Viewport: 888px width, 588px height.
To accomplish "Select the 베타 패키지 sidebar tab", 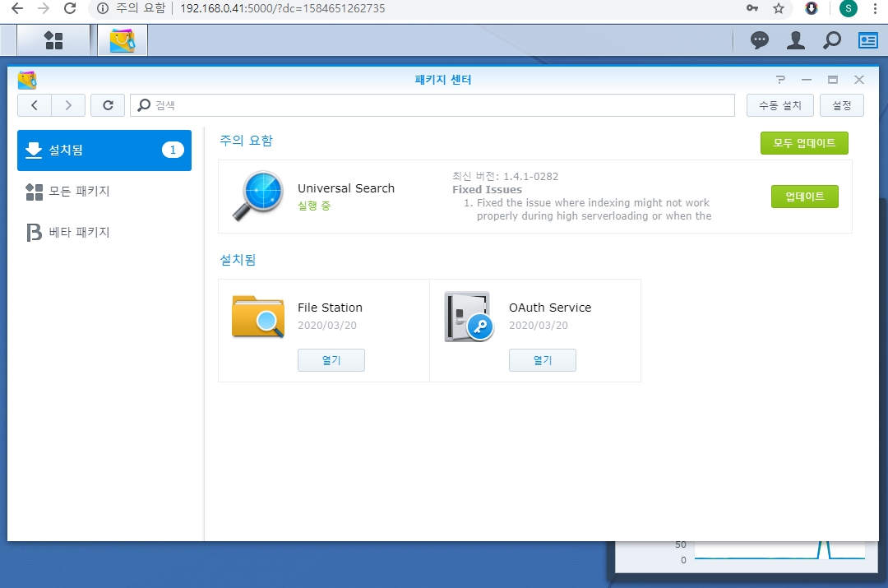I will (x=104, y=232).
